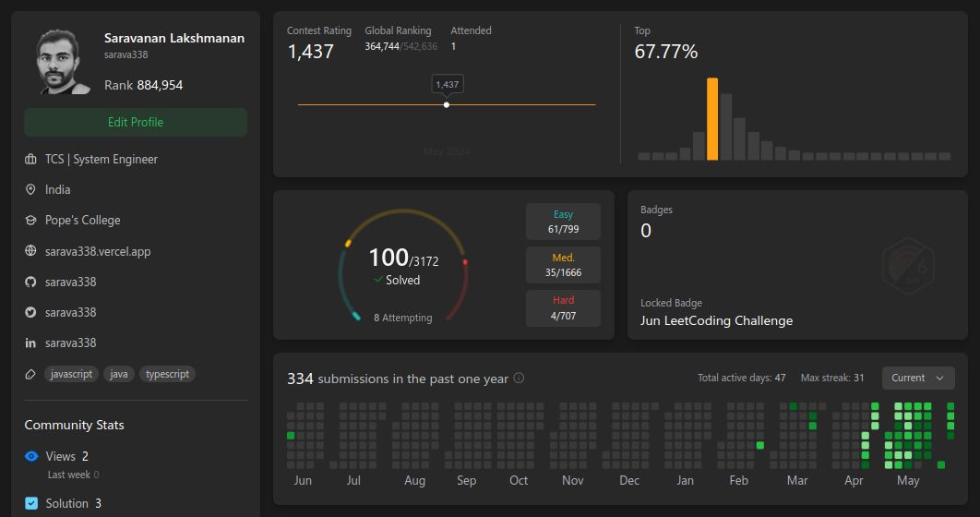
Task: Click the 1,437 rating point on graph
Action: (447, 104)
